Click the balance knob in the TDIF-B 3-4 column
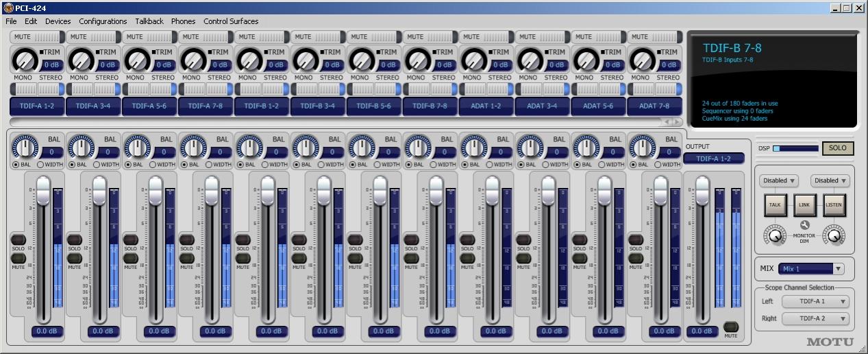Viewport: 868px width, 354px height. (x=306, y=147)
